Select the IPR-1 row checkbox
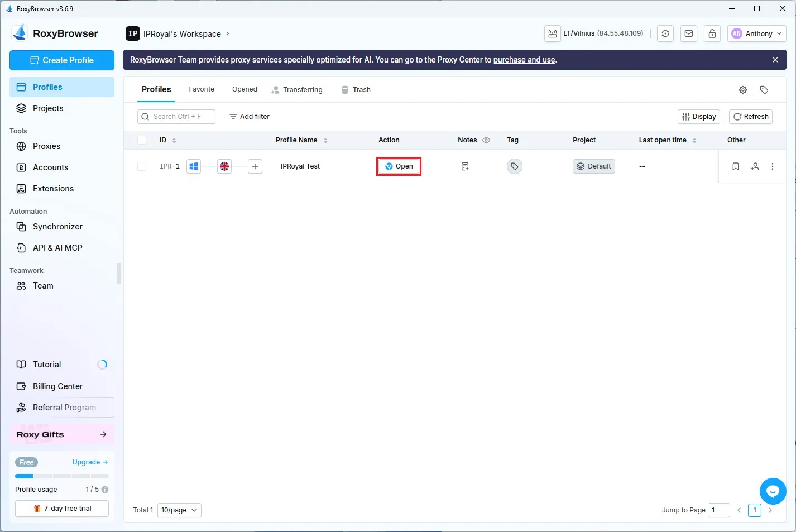The height and width of the screenshot is (532, 796). (142, 166)
